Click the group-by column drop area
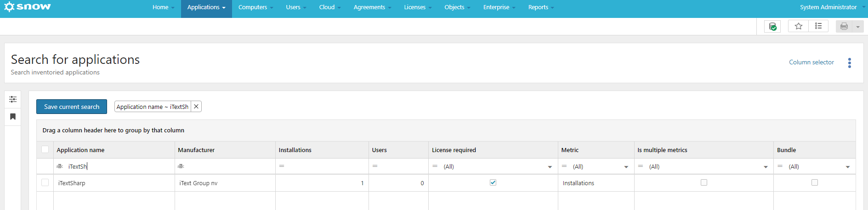 446,131
